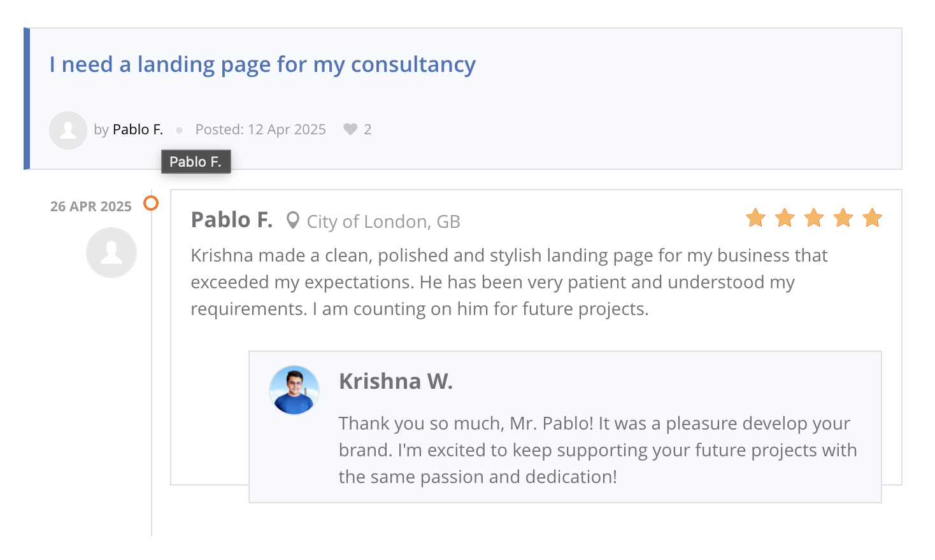Click the heart like icon
Image resolution: width=935 pixels, height=560 pixels.
click(350, 130)
